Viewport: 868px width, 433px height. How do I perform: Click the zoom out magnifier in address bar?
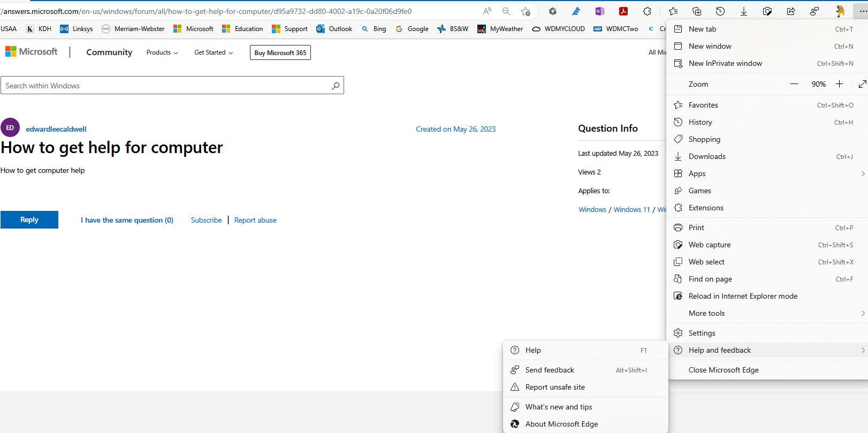tap(506, 11)
